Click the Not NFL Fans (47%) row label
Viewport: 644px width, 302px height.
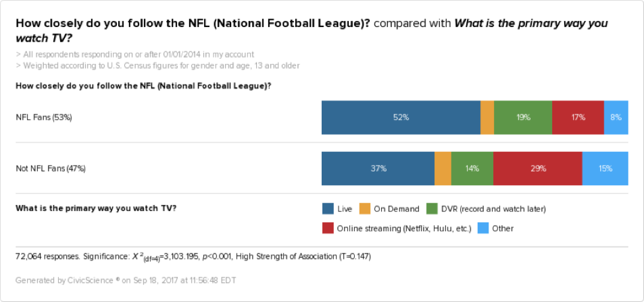tap(50, 168)
